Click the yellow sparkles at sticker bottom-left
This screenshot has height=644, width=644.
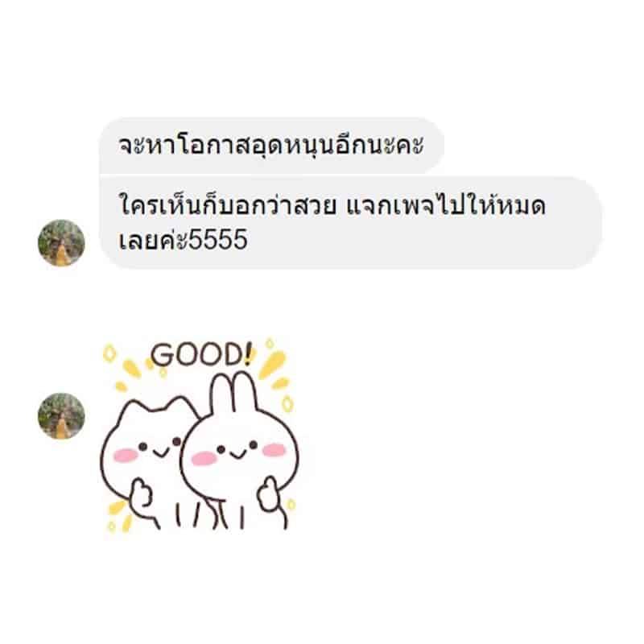pyautogui.click(x=119, y=517)
